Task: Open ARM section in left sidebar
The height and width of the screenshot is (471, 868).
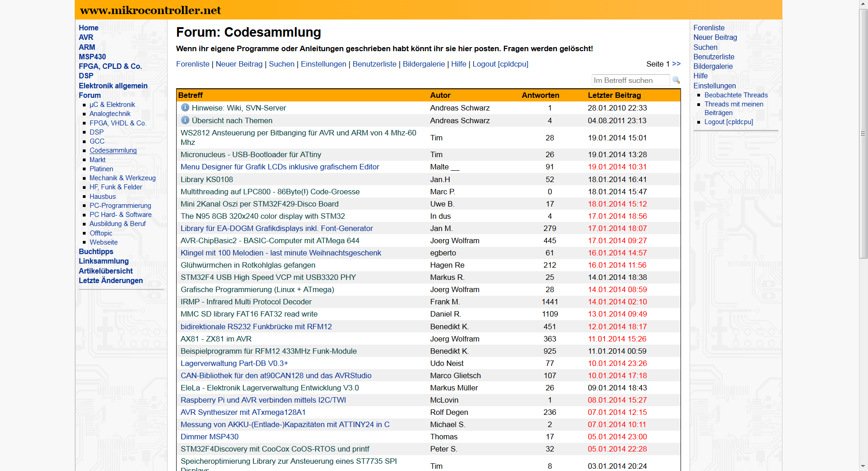Action: [x=87, y=47]
